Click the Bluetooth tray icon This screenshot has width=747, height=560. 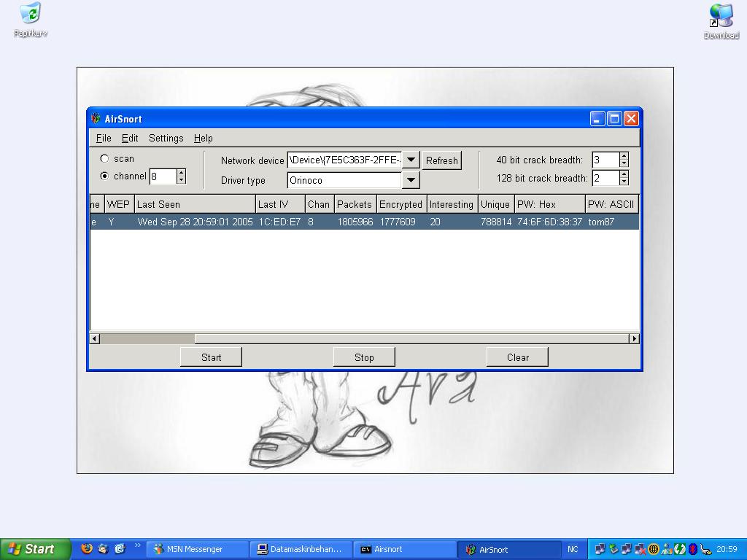693,549
